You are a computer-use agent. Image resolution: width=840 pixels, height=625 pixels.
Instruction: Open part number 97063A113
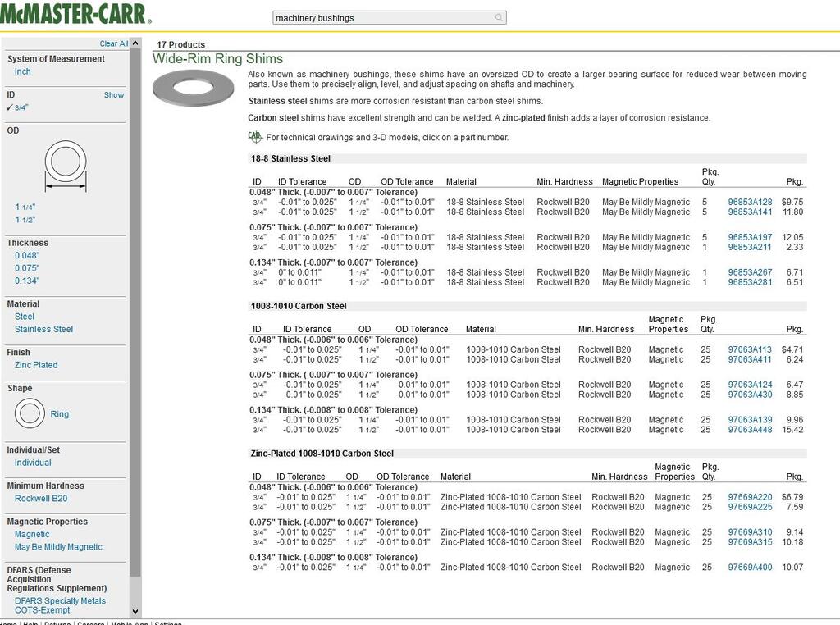[750, 349]
